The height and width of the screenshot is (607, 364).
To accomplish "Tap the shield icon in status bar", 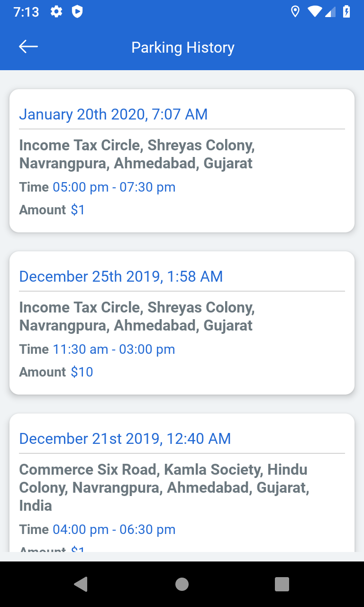I will pyautogui.click(x=77, y=12).
